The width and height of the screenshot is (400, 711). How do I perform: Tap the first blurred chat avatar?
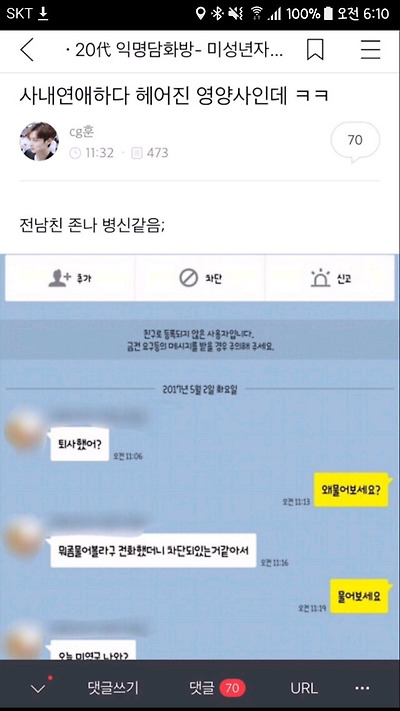coord(25,429)
